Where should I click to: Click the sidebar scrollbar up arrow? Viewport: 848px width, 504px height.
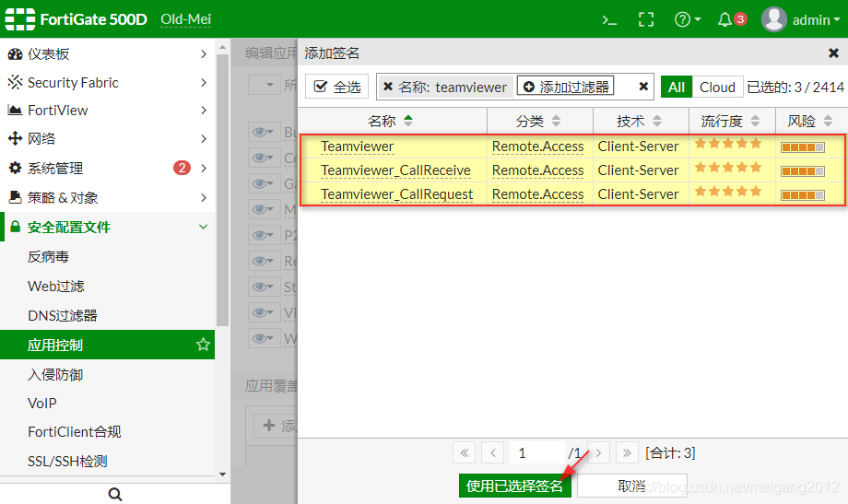(x=222, y=48)
